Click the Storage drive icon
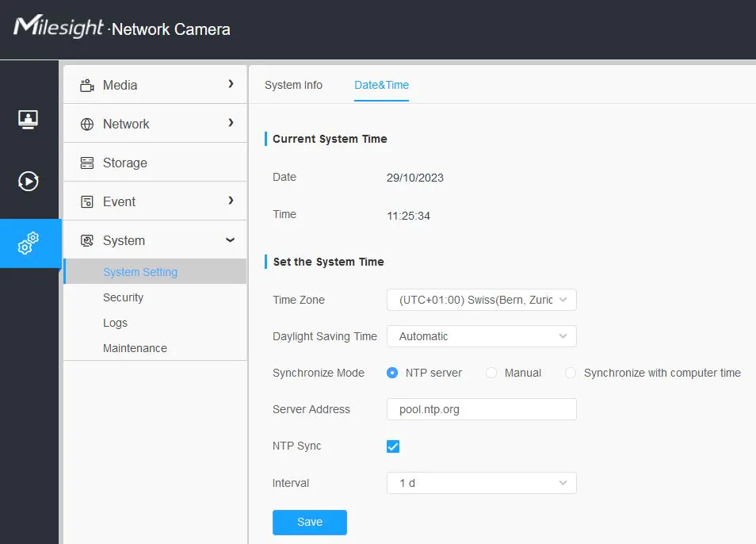 87,163
